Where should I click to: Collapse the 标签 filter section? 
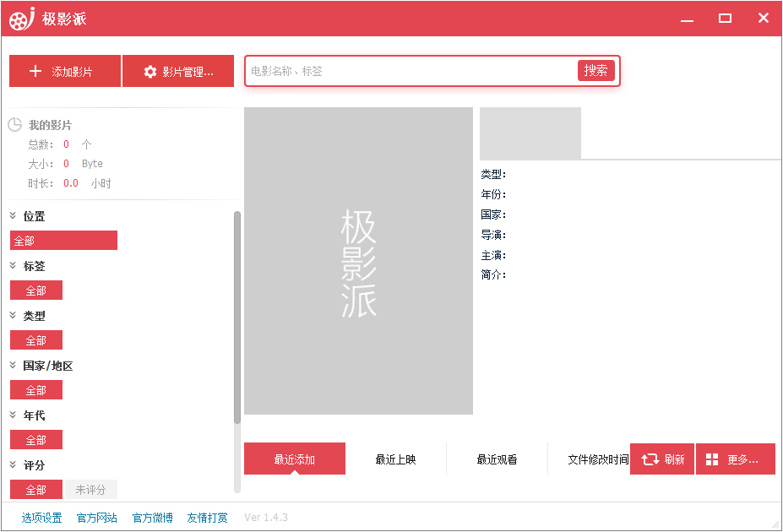(14, 266)
